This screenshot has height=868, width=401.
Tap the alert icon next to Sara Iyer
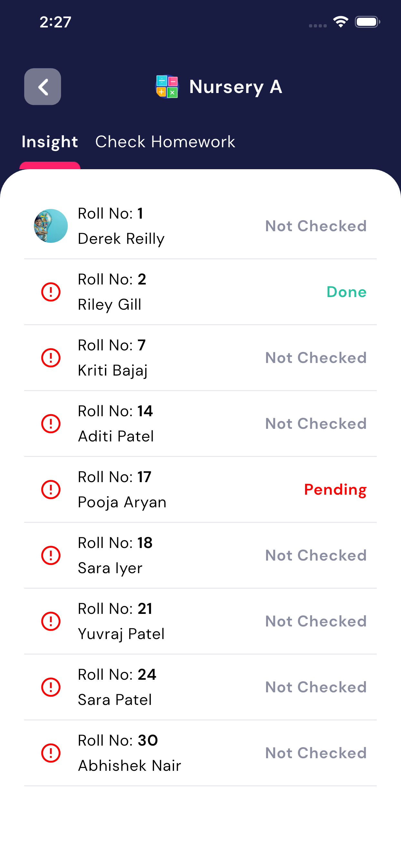(x=51, y=555)
